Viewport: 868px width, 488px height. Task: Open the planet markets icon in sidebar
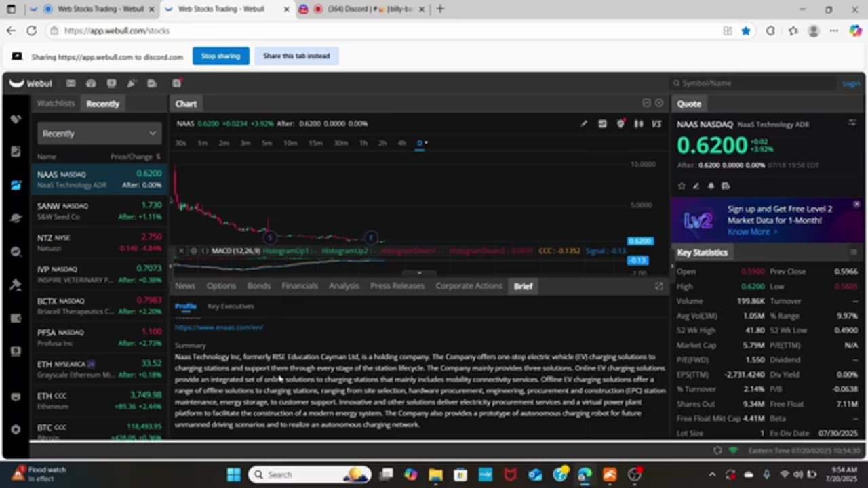click(x=16, y=218)
